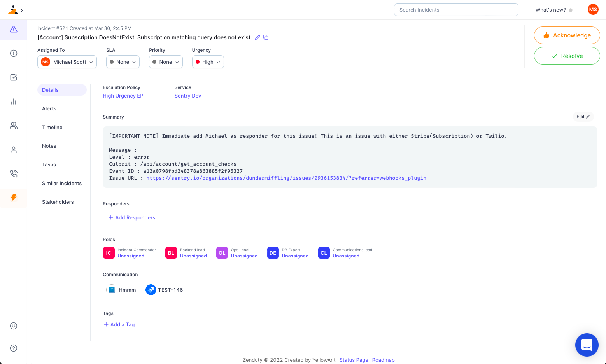The image size is (606, 364).
Task: Open What's new? announcements
Action: (554, 10)
